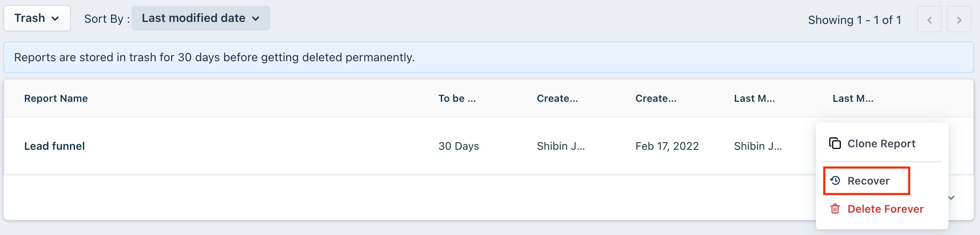Click first "Create..." column header
Image resolution: width=980 pixels, height=235 pixels.
click(x=557, y=98)
